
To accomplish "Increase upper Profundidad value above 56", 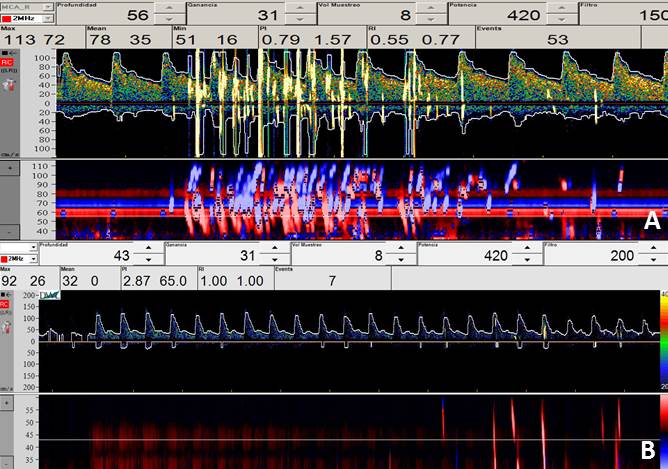I will point(172,9).
